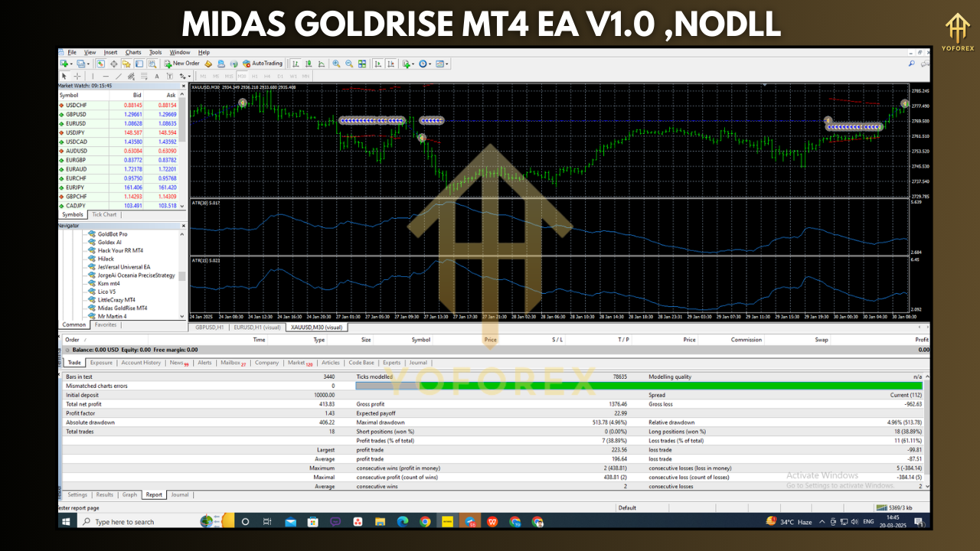Switch to the H1 timeframe
Screen dimensions: 980x551
(x=254, y=76)
